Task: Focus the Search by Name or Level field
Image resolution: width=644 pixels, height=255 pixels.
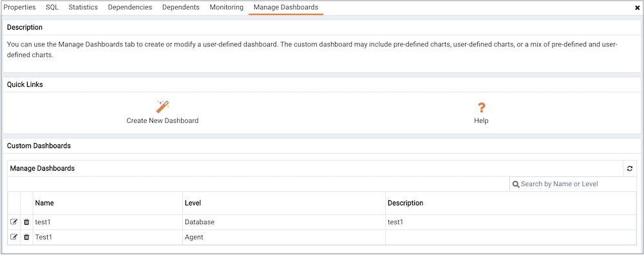Action: 573,184
